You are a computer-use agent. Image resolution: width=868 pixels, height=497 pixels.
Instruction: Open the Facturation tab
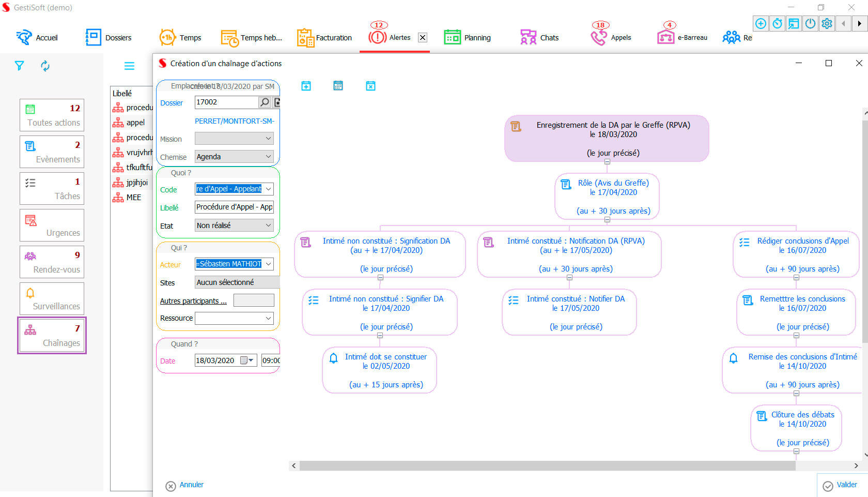pos(325,38)
